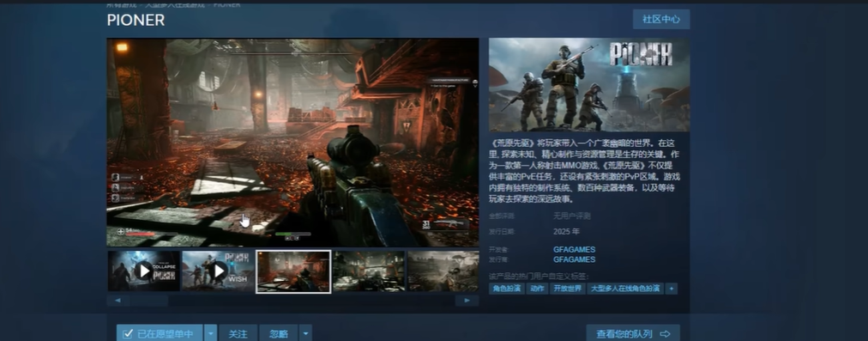This screenshot has width=868, height=341.
Task: Select the 动作 tag
Action: 537,289
